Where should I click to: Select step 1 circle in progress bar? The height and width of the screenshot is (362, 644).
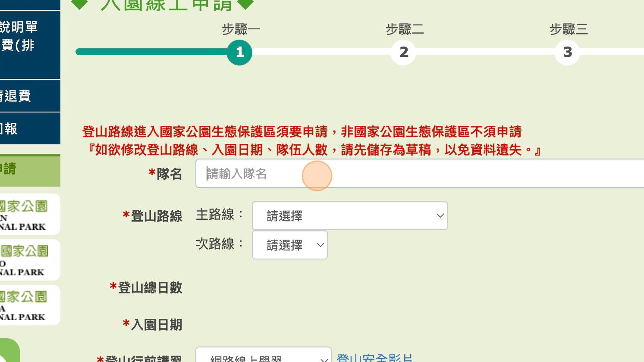click(x=239, y=52)
